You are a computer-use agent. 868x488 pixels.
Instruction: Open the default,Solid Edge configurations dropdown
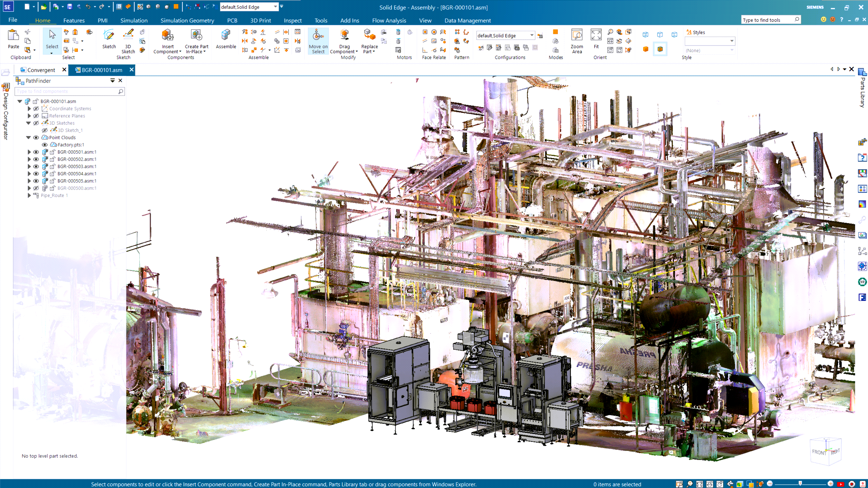(x=532, y=35)
